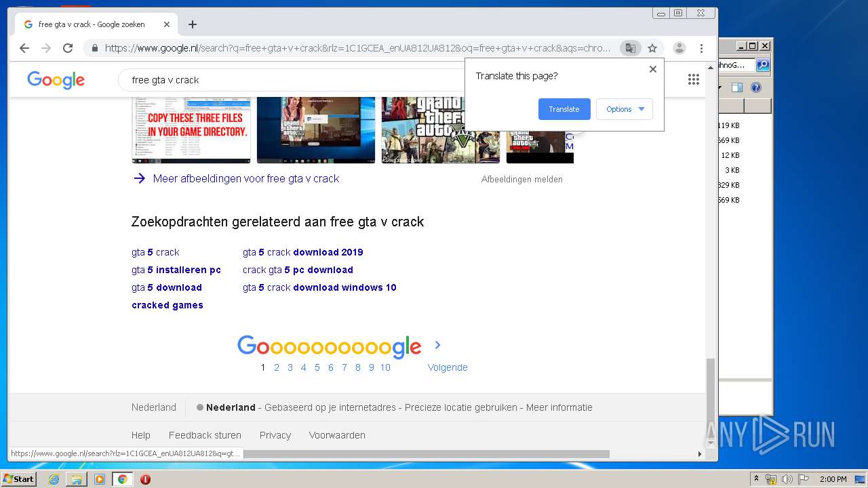
Task: Open related search 'cracked games'
Action: 167,305
